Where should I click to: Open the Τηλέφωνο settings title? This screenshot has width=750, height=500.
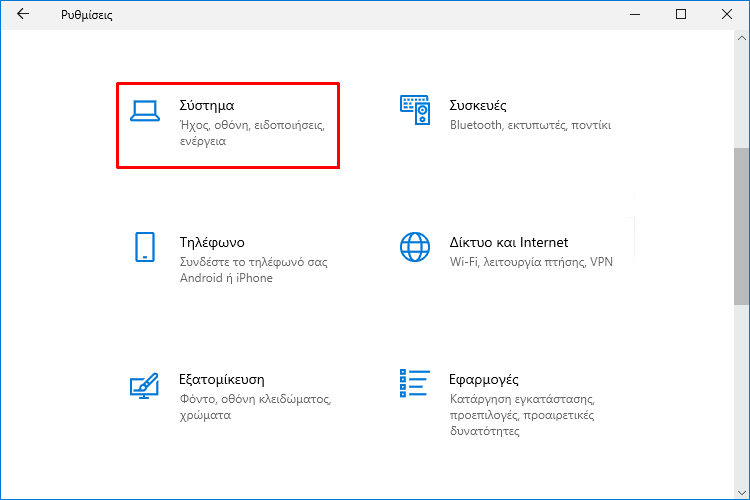pyautogui.click(x=212, y=242)
